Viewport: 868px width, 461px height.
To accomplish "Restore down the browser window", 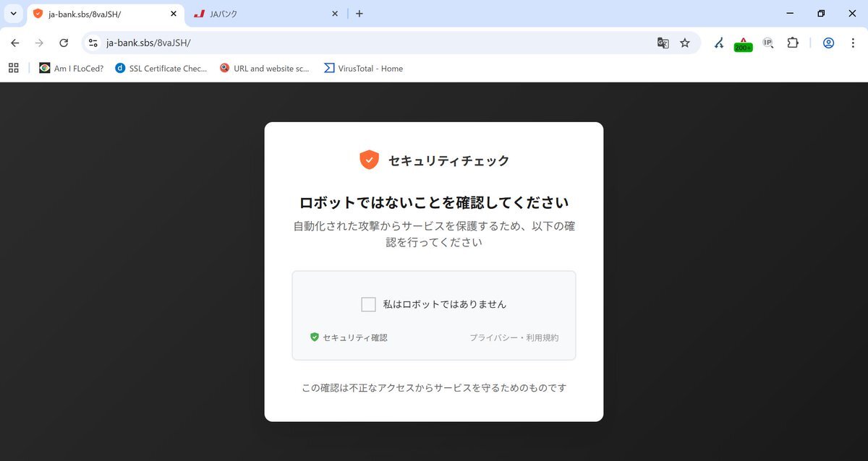I will point(821,13).
